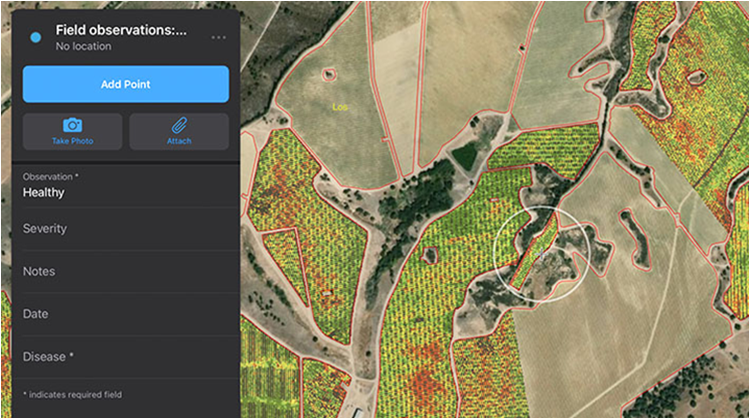Select the required Disease field
The width and height of the screenshot is (750, 419).
click(x=120, y=357)
